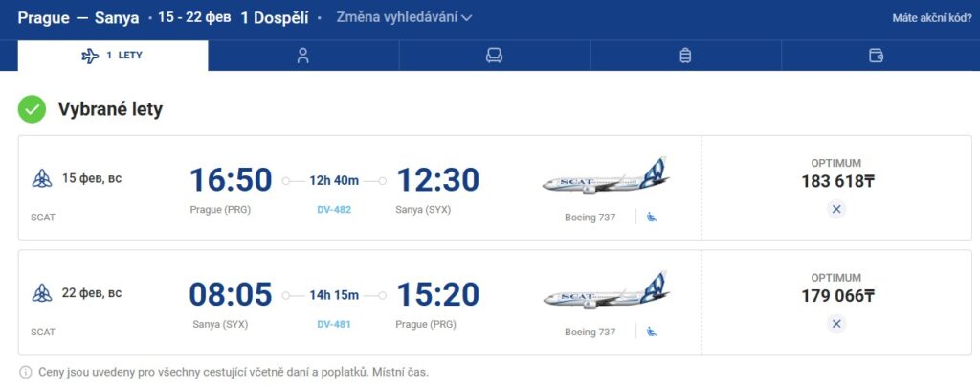Screen dimensions: 980x390
Task: Click the return Boeing 737 aircraft image
Action: [x=605, y=291]
